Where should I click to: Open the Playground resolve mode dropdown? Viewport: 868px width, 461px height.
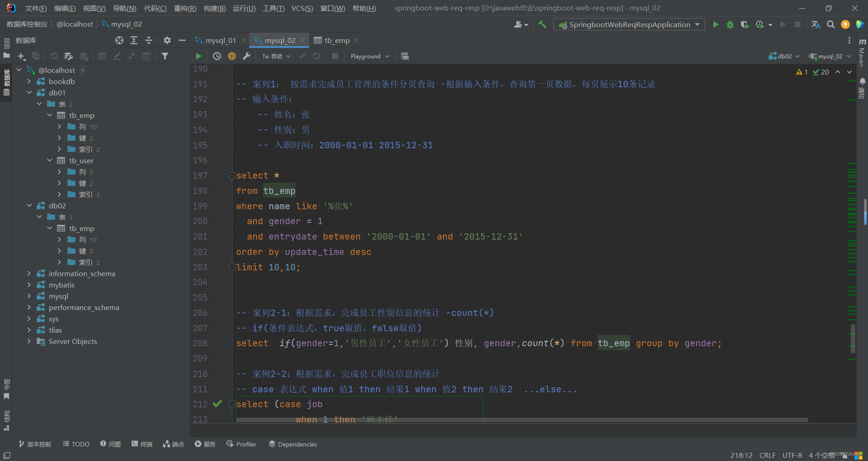pyautogui.click(x=370, y=56)
